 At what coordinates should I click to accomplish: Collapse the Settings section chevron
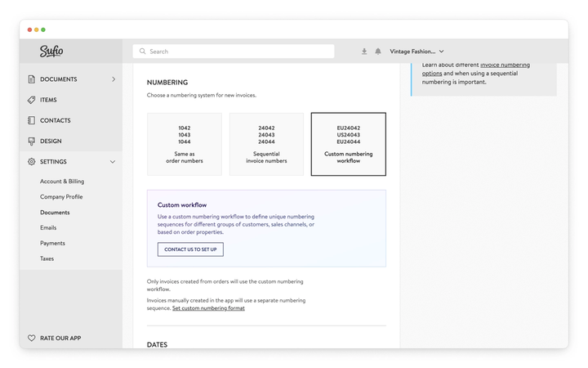coord(113,162)
